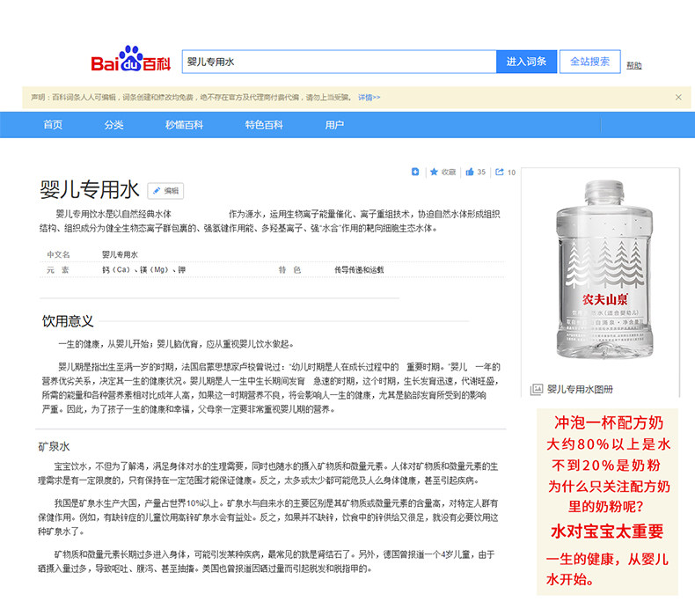This screenshot has height=616, width=695.
Task: Click the red-text baby water advertisement
Action: point(607,502)
